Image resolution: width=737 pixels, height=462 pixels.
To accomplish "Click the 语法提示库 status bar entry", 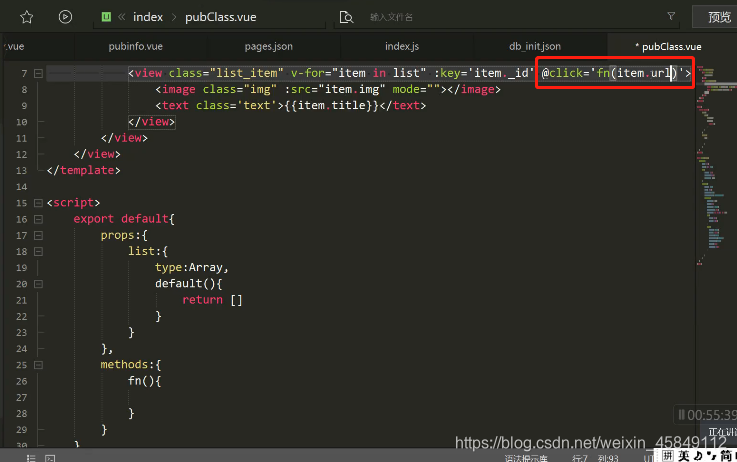I will click(x=526, y=458).
